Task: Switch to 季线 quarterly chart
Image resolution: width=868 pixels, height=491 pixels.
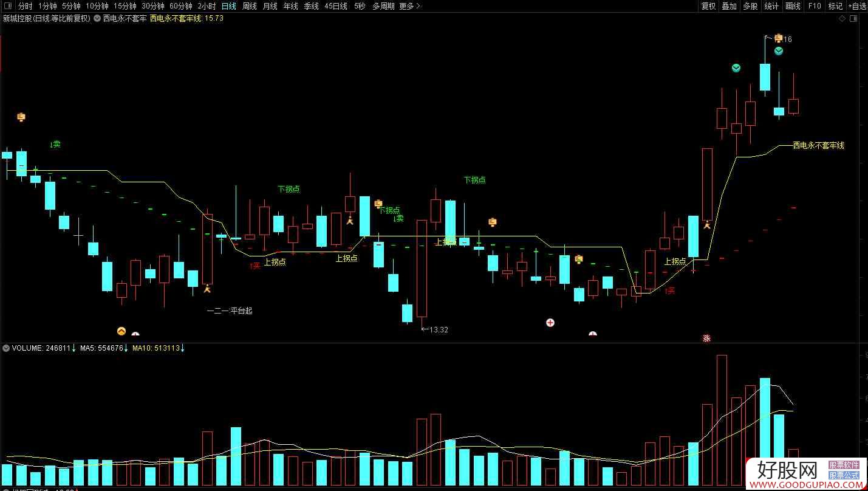Action: pyautogui.click(x=312, y=6)
